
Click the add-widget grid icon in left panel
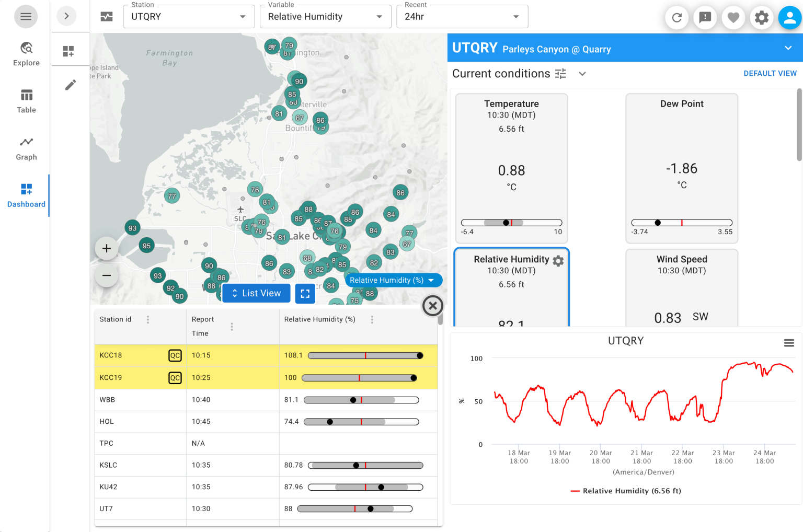click(x=68, y=51)
